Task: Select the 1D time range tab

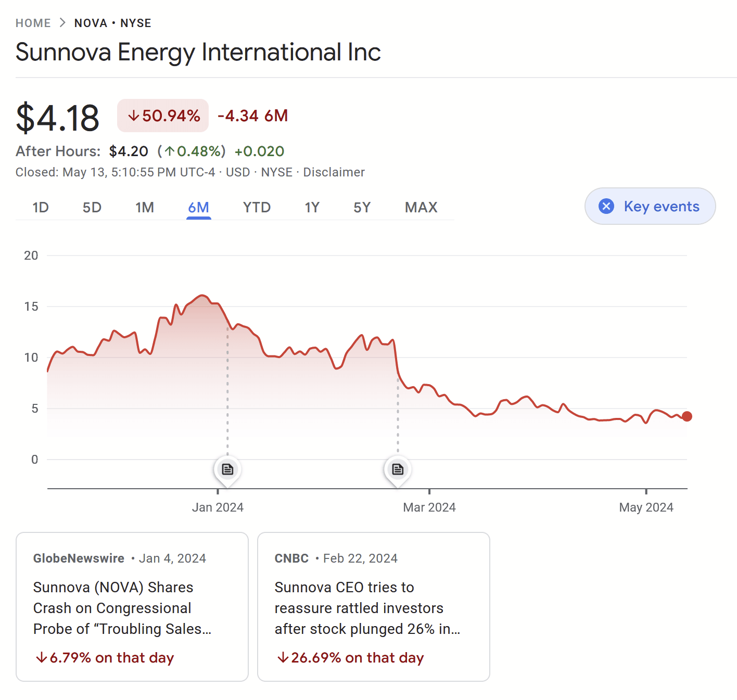Action: point(41,208)
